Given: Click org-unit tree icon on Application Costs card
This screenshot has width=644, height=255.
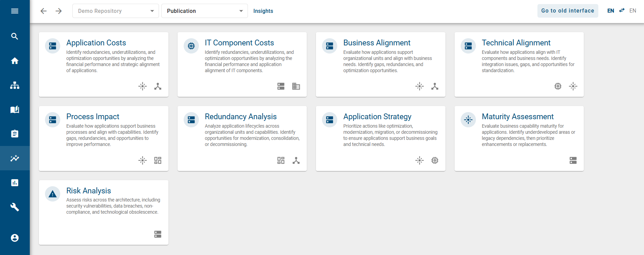Looking at the screenshot, I should click(158, 86).
